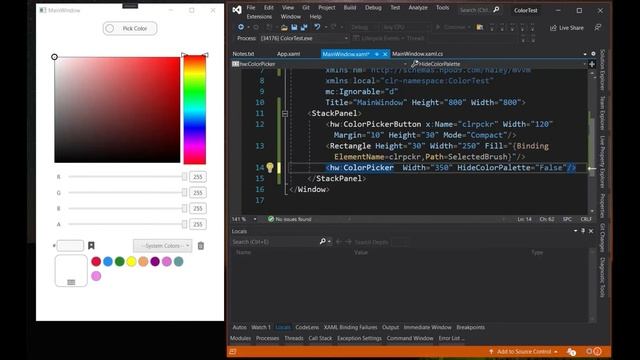Select the teal palette swatch
The width and height of the screenshot is (640, 360).
pos(179,261)
